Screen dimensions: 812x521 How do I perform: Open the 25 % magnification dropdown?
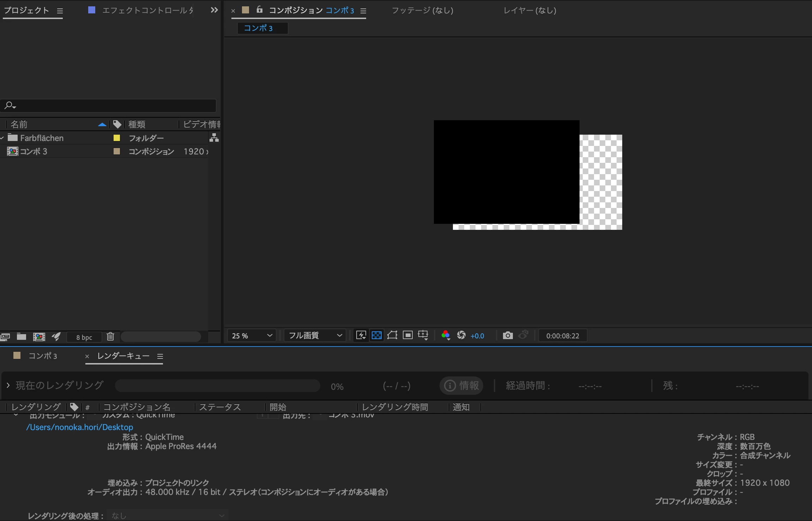click(252, 336)
